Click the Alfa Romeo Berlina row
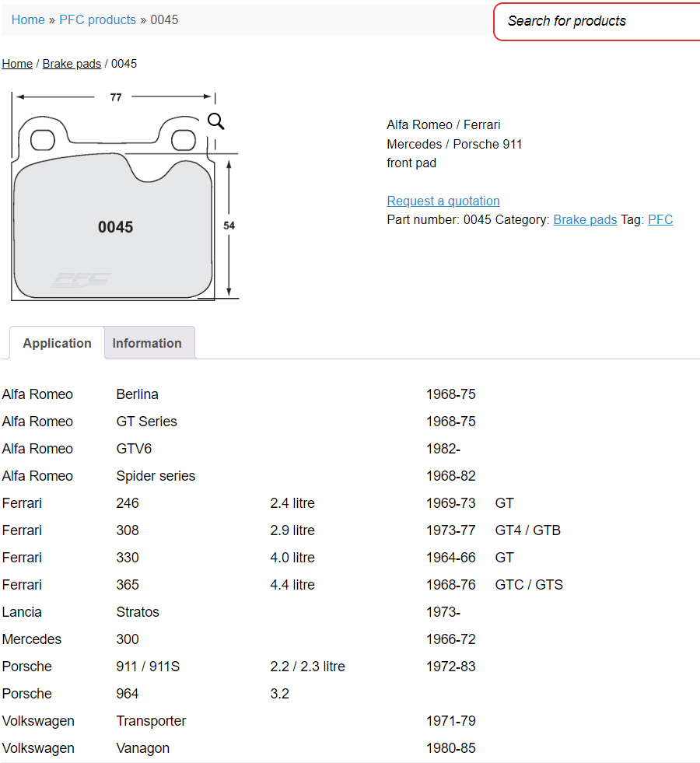Screen dimensions: 700x763 [x=137, y=394]
